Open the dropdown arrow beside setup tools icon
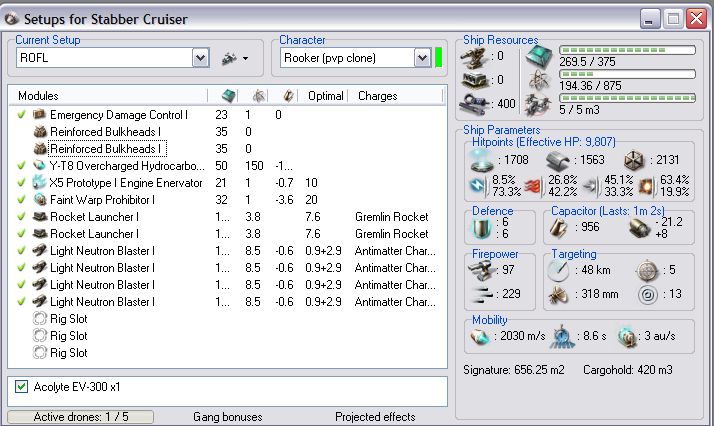 click(245, 59)
